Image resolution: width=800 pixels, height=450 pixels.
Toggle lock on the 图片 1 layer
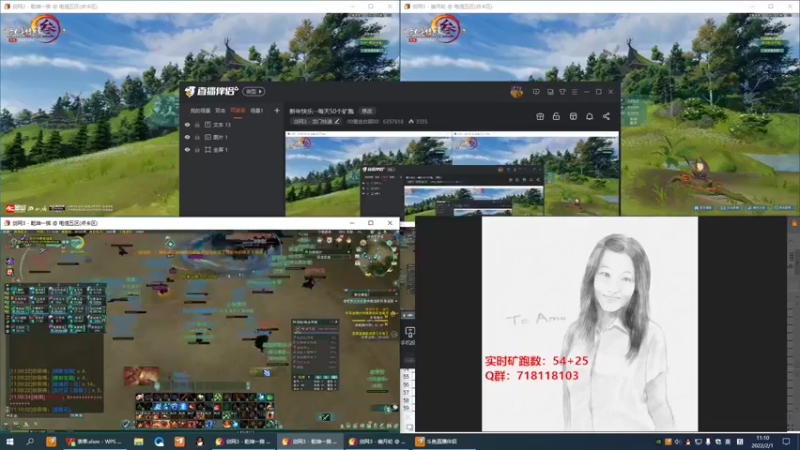(197, 137)
